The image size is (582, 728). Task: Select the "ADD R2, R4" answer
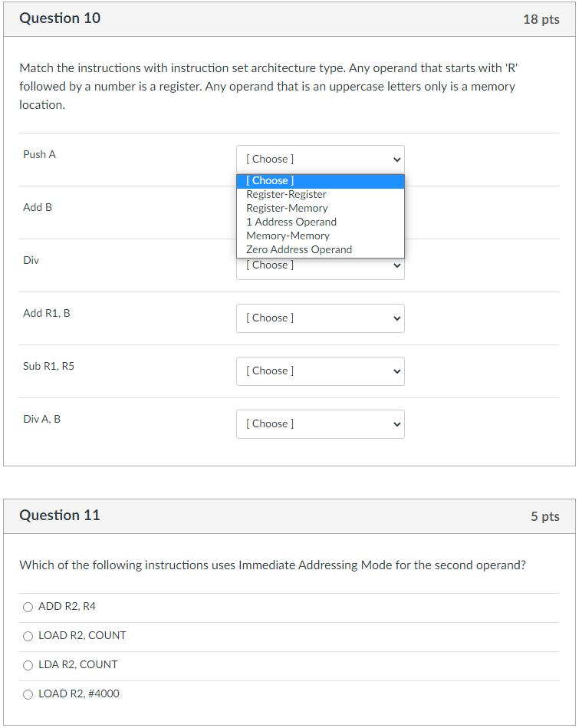(x=28, y=606)
